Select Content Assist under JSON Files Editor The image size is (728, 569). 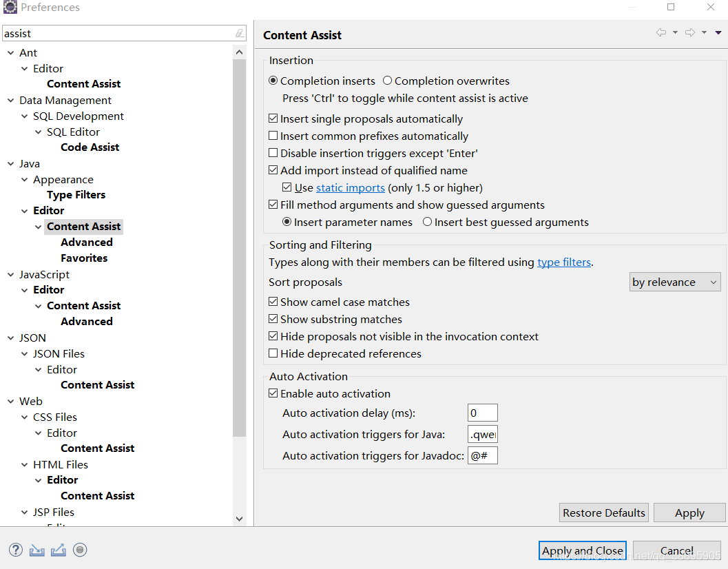click(x=98, y=385)
